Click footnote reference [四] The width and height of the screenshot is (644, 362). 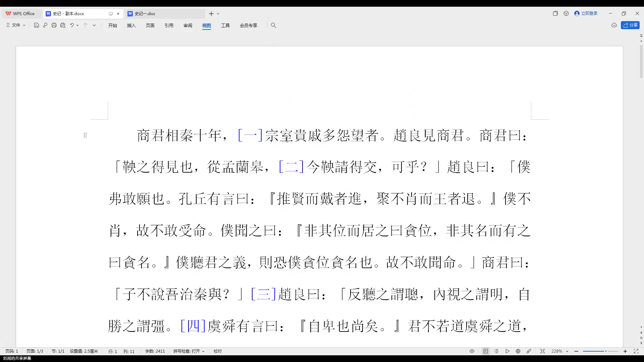pyautogui.click(x=193, y=326)
